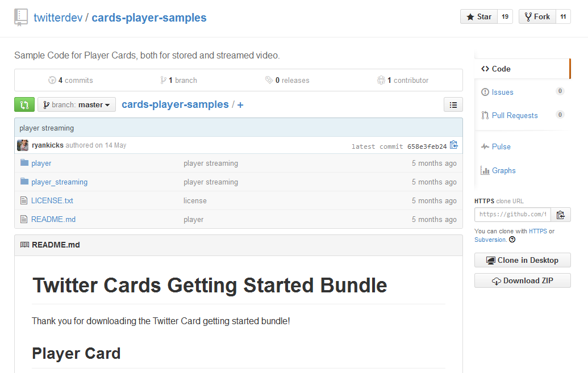Click the Issues count badge
Viewport: 588px width, 373px height.
point(560,91)
